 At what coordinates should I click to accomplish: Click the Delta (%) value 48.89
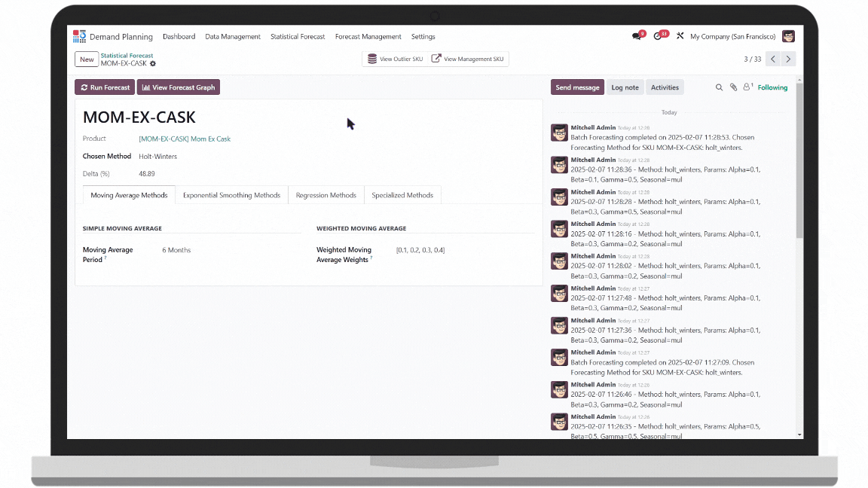click(x=147, y=174)
